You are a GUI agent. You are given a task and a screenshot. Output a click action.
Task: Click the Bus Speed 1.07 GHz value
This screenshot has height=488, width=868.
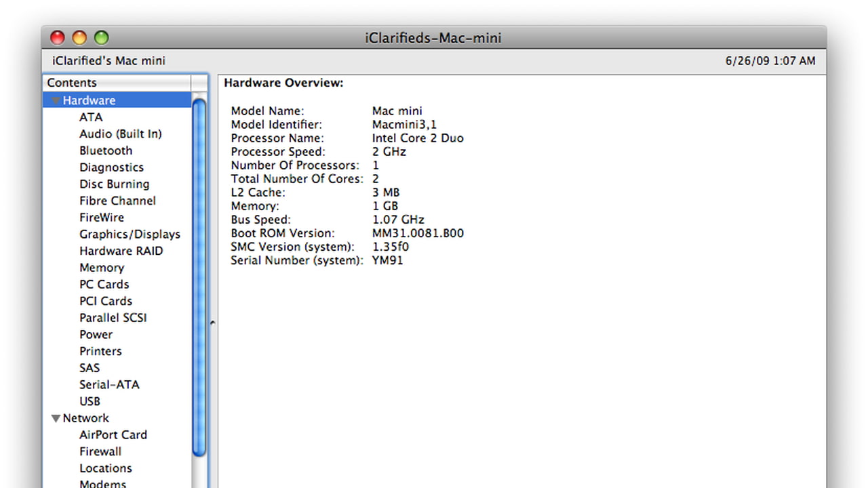pos(398,220)
